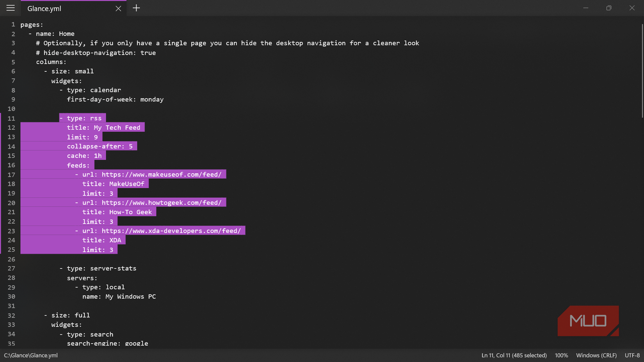Click the howtogeek.com feed URL line

pyautogui.click(x=148, y=203)
